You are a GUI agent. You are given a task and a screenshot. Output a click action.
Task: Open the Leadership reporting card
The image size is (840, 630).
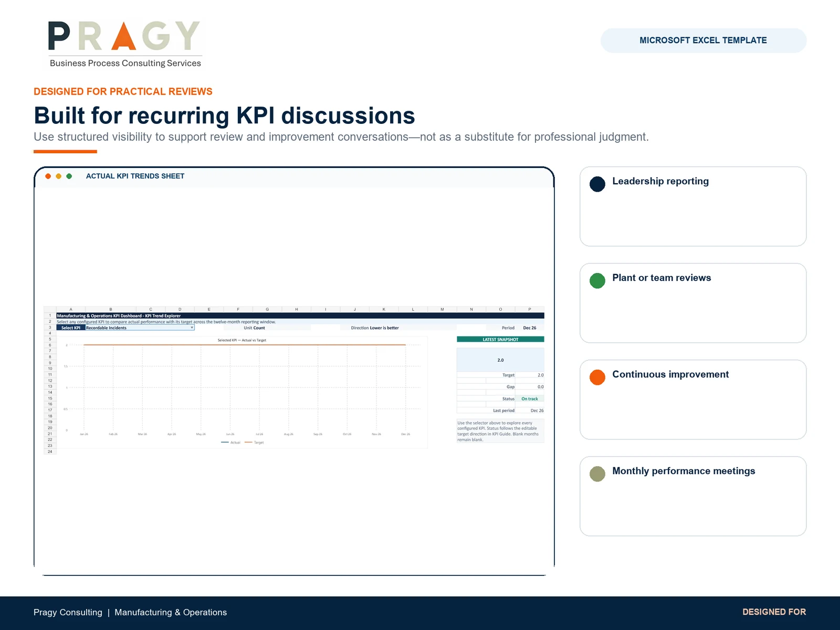pos(693,206)
